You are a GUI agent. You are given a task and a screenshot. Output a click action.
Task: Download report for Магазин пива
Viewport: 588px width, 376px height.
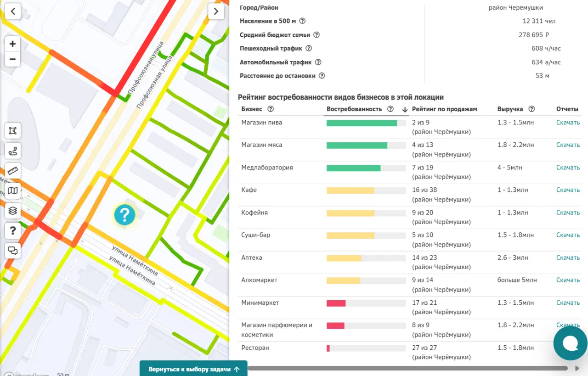click(x=568, y=123)
